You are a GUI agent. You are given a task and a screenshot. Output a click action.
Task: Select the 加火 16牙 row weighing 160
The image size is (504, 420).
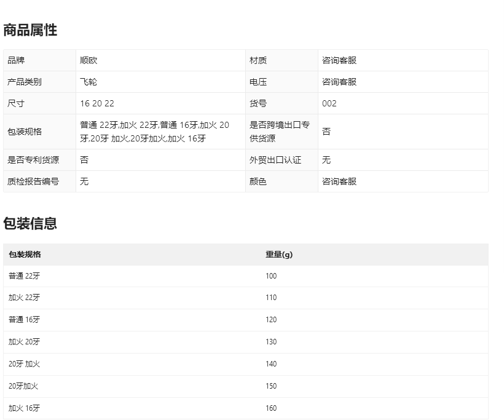[25, 408]
